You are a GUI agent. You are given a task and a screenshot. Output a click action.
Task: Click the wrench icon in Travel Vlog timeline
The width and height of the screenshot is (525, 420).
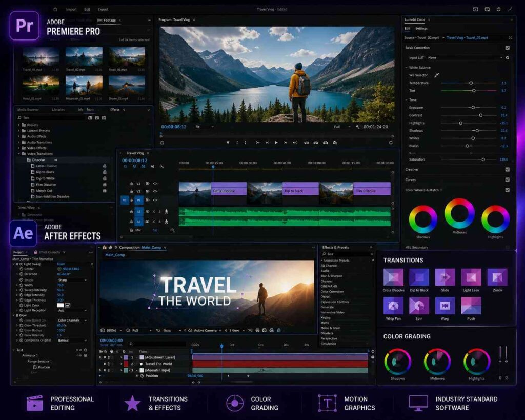[x=161, y=167]
